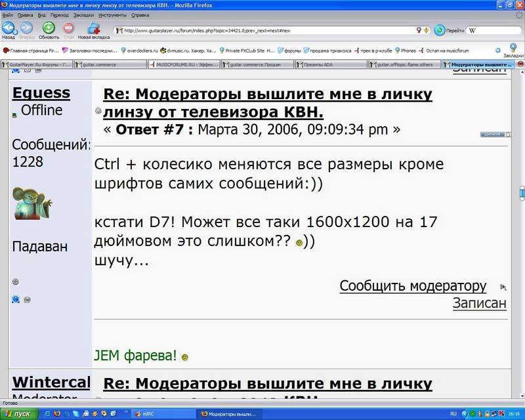Open the Справка menu
Viewport: 525px width, 420px height.
click(x=140, y=15)
